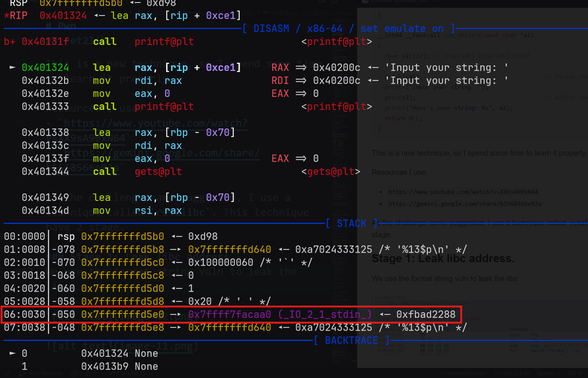Click the 'Spaces: 2' status bar item
Image resolution: width=588 pixels, height=378 pixels.
point(548,373)
